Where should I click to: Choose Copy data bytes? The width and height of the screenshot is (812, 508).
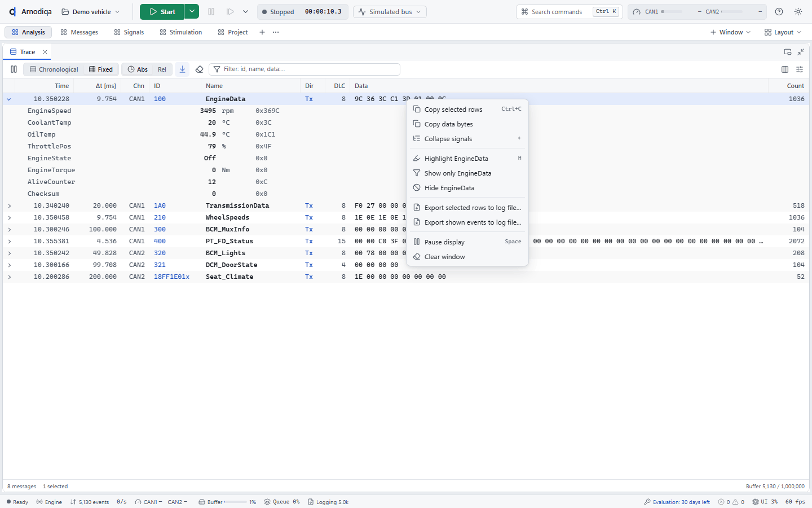click(x=467, y=124)
